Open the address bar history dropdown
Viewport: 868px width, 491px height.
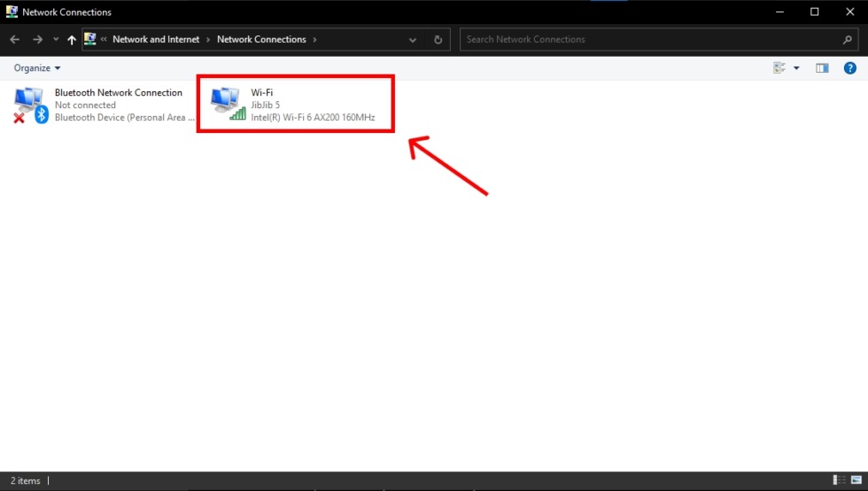[x=413, y=40]
